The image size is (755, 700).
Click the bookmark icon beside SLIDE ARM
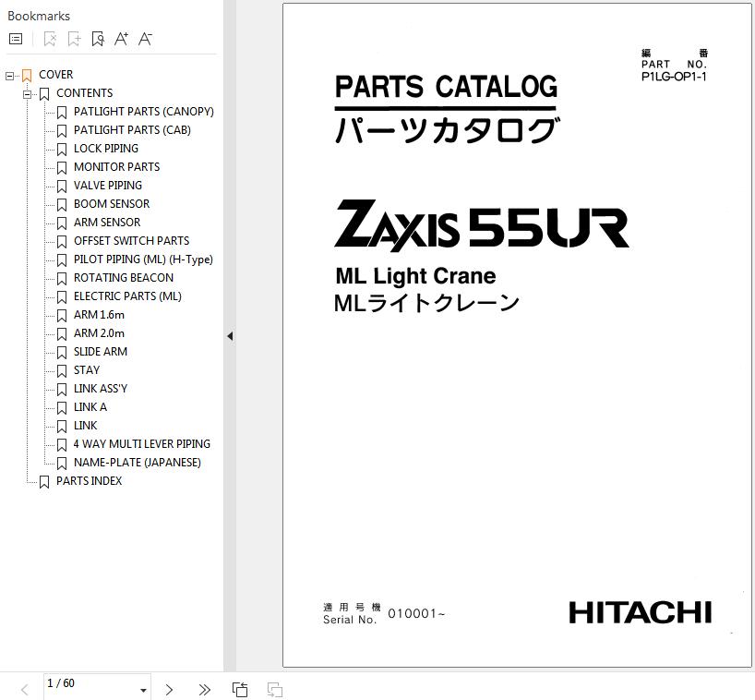[x=62, y=353]
